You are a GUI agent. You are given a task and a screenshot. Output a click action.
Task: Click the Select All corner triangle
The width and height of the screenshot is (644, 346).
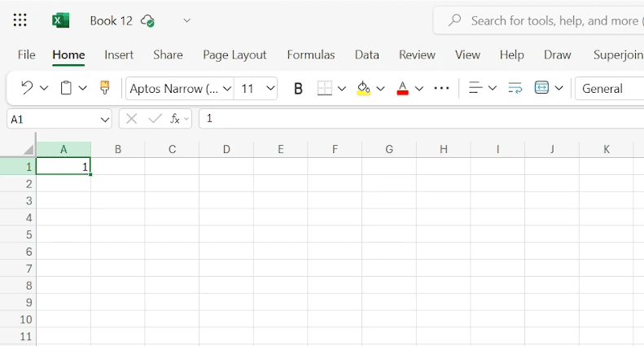click(28, 149)
